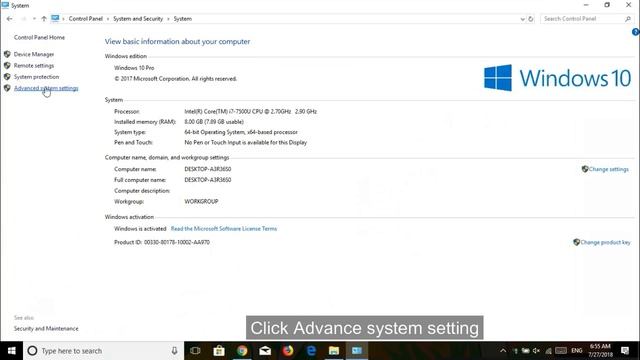This screenshot has width=640, height=360.
Task: Click the computer icon in address bar
Action: [x=55, y=18]
